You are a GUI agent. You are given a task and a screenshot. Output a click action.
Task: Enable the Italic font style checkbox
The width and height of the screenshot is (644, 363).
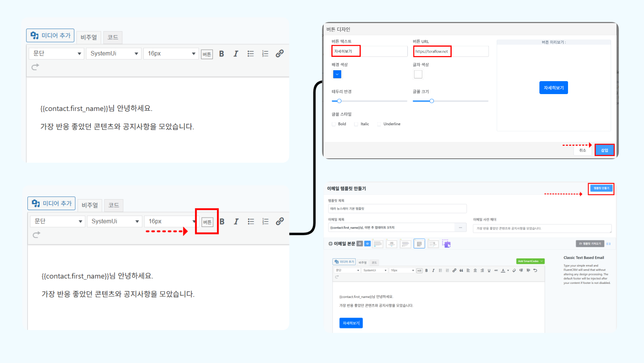coord(356,124)
